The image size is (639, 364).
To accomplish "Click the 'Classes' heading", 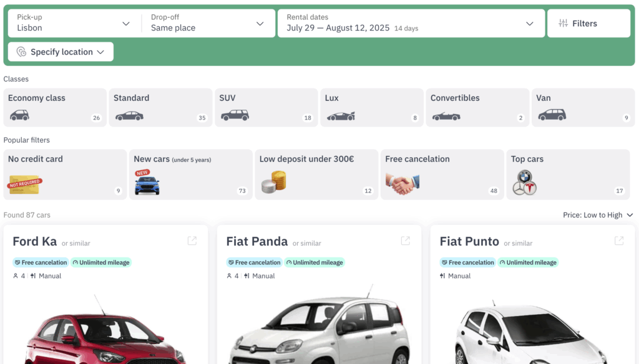I will pos(16,79).
